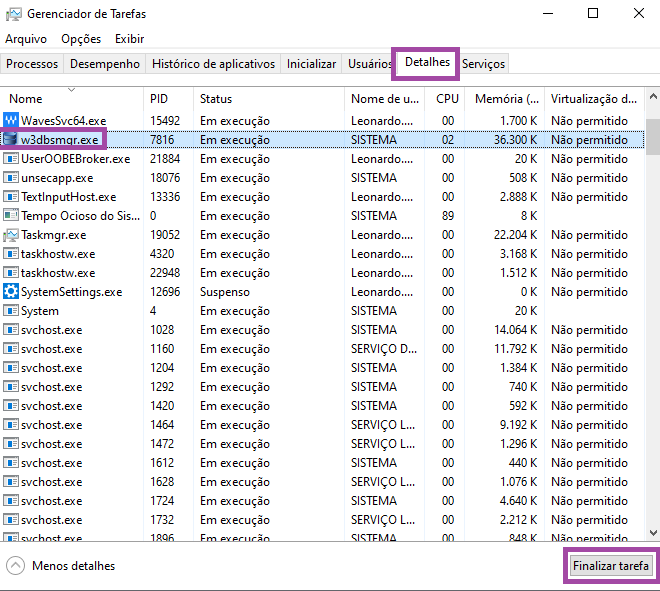Click PID 7816 cell
Screen dimensions: 660x591
click(162, 139)
